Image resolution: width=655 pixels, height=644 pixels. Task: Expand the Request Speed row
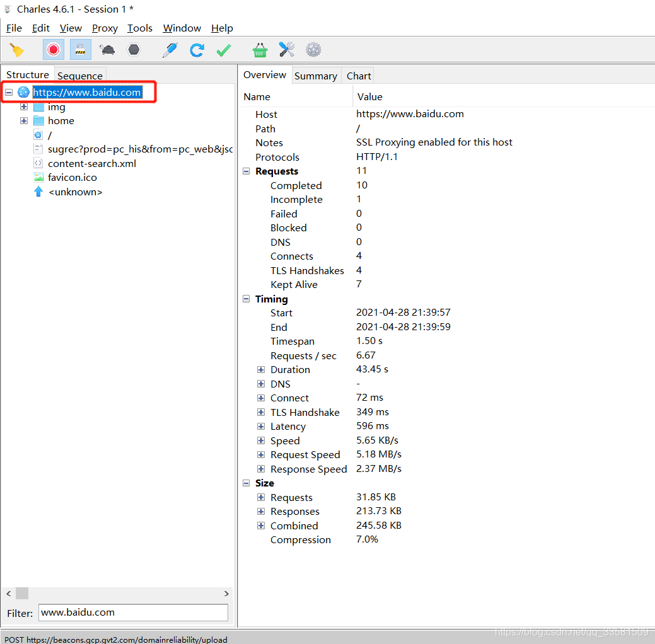[x=260, y=455]
